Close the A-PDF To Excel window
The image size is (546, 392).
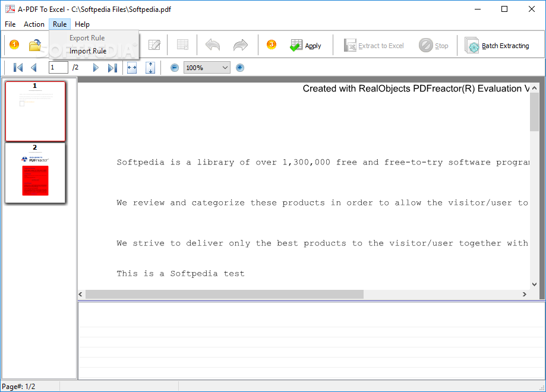click(x=531, y=9)
